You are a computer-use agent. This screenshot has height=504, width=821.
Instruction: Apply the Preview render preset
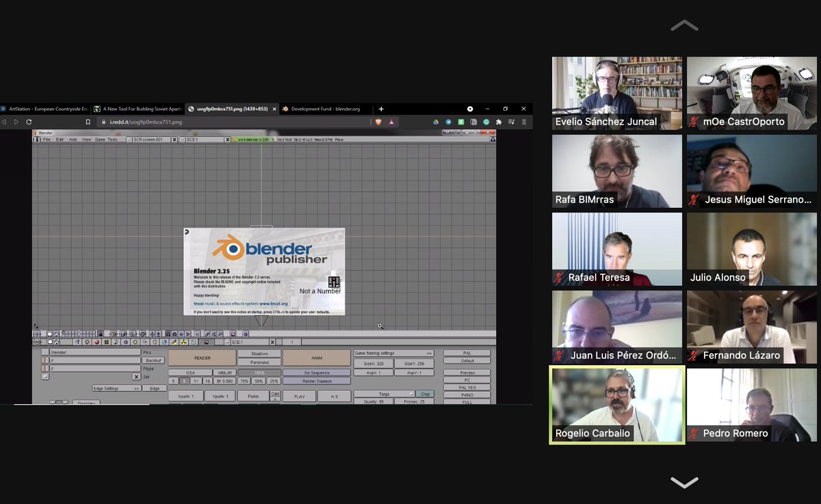point(467,373)
